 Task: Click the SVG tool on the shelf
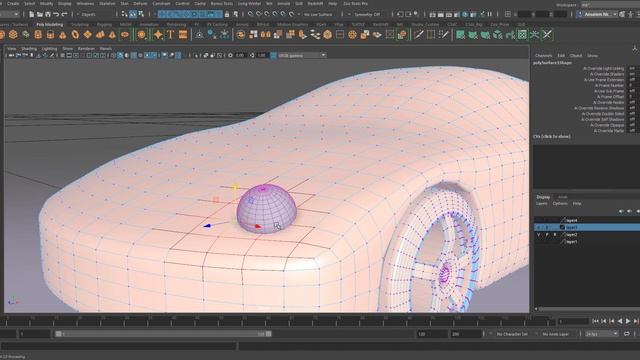[x=183, y=35]
